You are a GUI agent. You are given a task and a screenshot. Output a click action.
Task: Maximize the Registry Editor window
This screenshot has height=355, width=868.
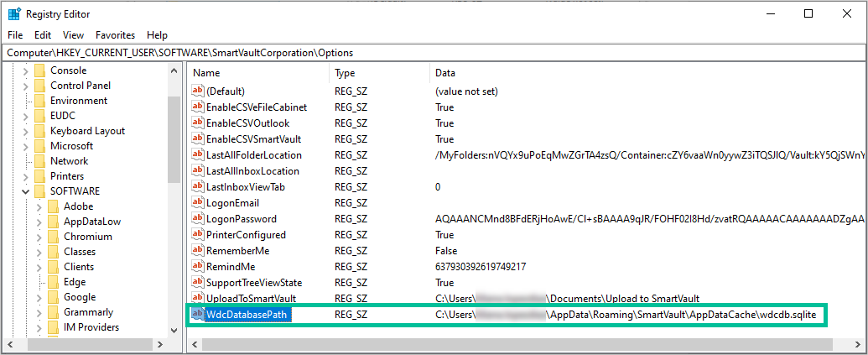point(808,13)
